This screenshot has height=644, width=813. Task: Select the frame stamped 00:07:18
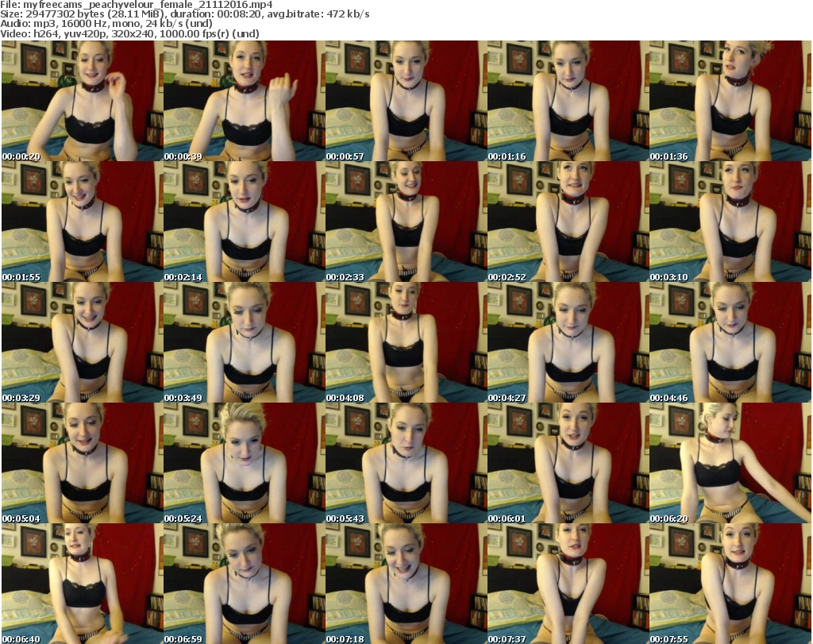click(x=406, y=584)
